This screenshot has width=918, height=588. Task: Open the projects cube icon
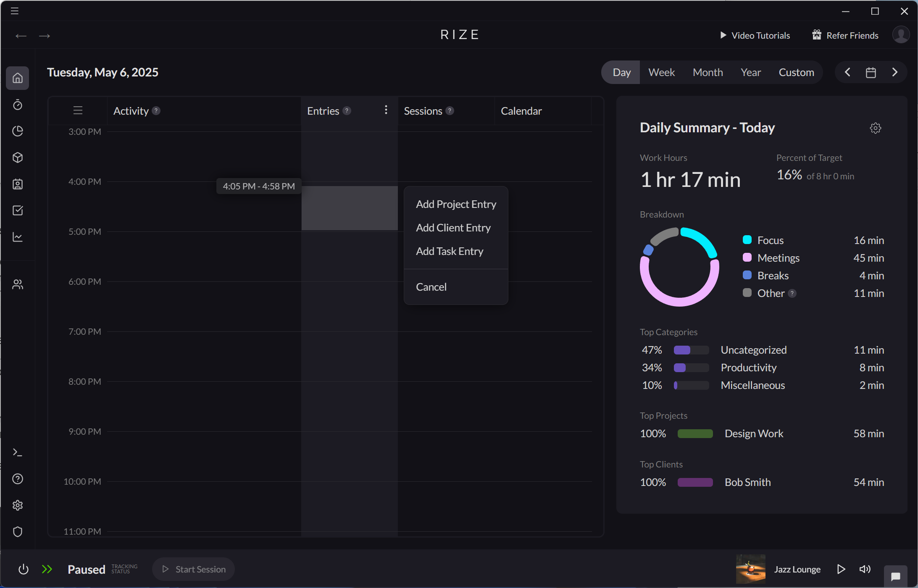click(18, 157)
